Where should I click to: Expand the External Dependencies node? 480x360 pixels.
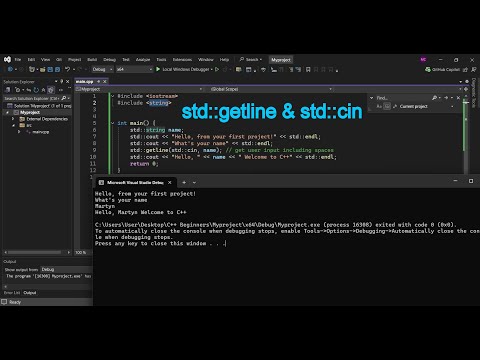tap(13, 119)
